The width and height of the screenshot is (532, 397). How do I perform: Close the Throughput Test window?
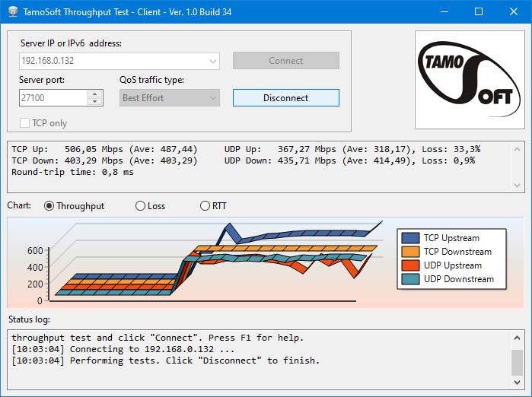coord(514,11)
